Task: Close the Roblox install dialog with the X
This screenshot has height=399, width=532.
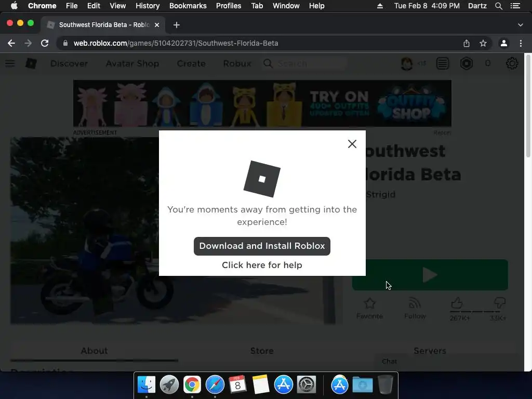Action: tap(352, 144)
